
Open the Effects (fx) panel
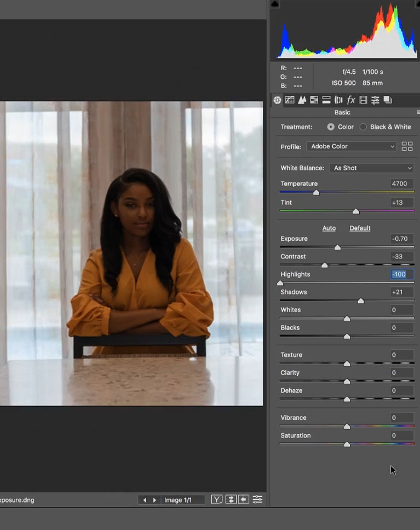click(x=351, y=100)
